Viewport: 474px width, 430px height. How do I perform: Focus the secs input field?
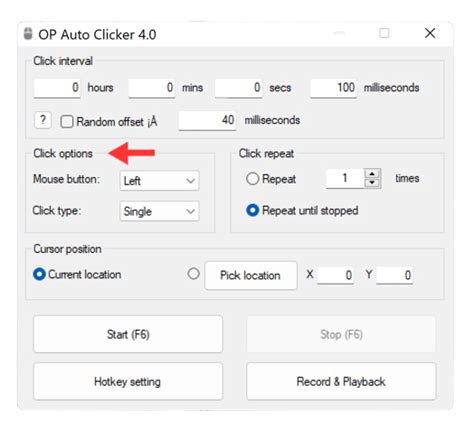click(239, 88)
